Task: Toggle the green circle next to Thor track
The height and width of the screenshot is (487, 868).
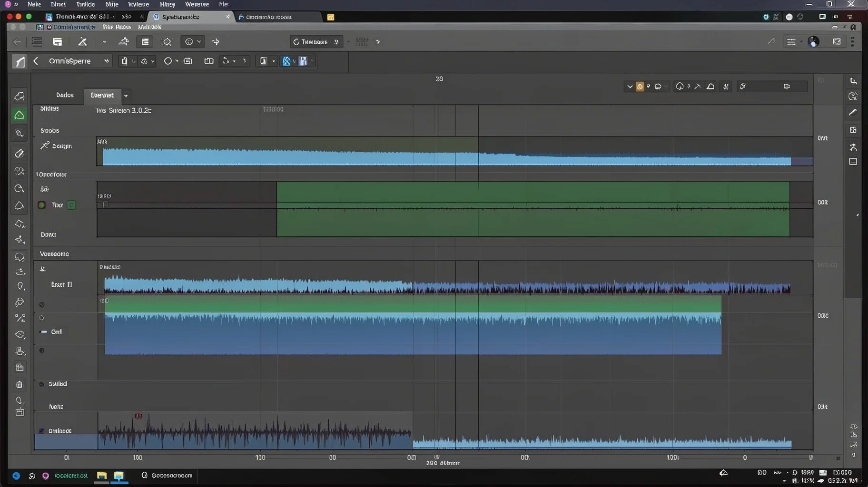Action: (41, 205)
